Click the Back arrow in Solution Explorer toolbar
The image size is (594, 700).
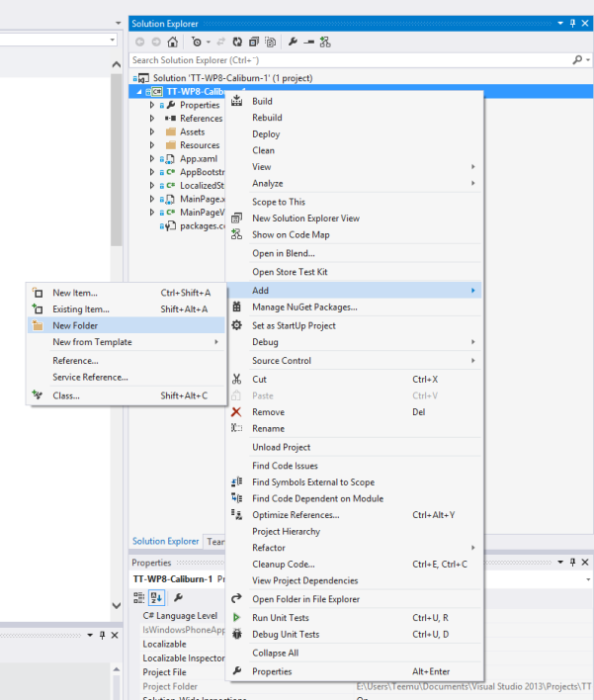click(x=139, y=42)
